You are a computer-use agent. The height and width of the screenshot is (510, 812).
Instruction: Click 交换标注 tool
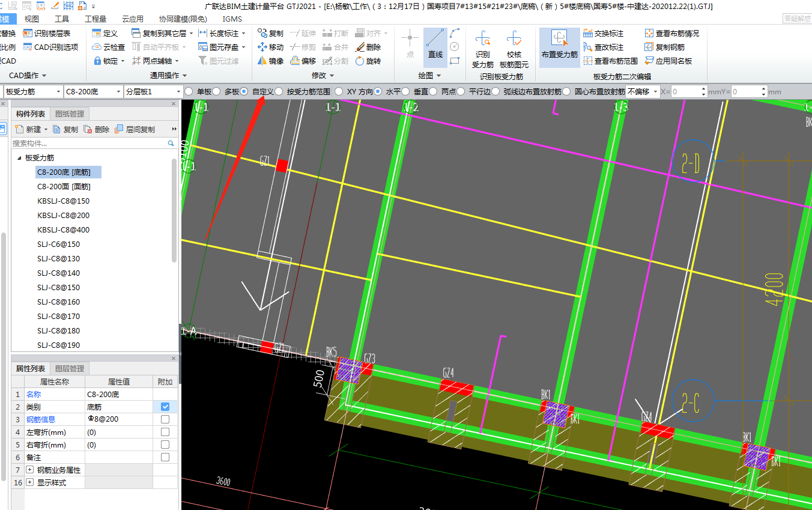tap(604, 34)
